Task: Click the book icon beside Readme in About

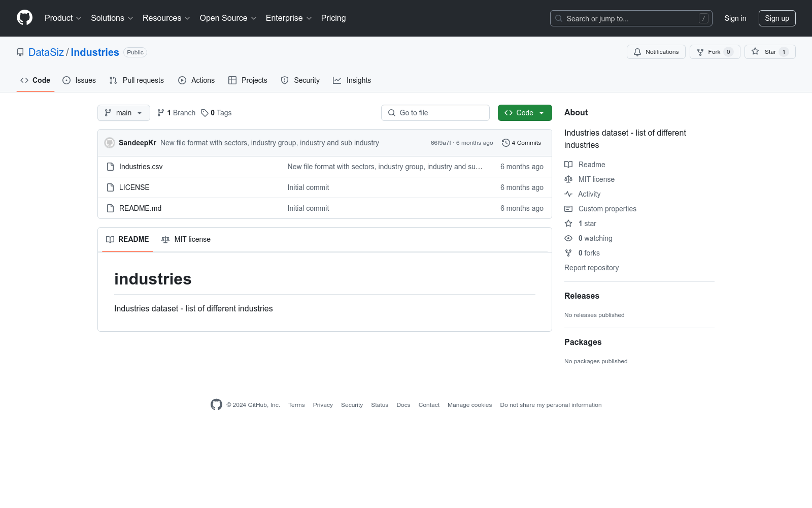Action: pyautogui.click(x=568, y=165)
